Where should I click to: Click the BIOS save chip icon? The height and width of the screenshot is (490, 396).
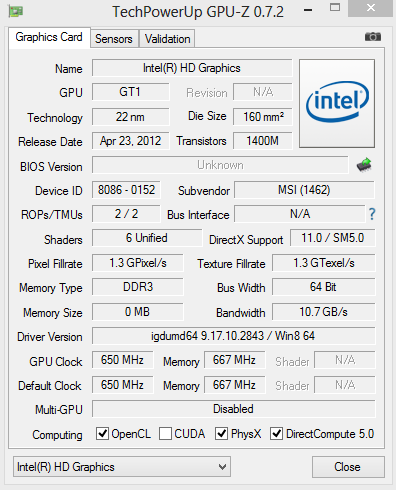[364, 165]
